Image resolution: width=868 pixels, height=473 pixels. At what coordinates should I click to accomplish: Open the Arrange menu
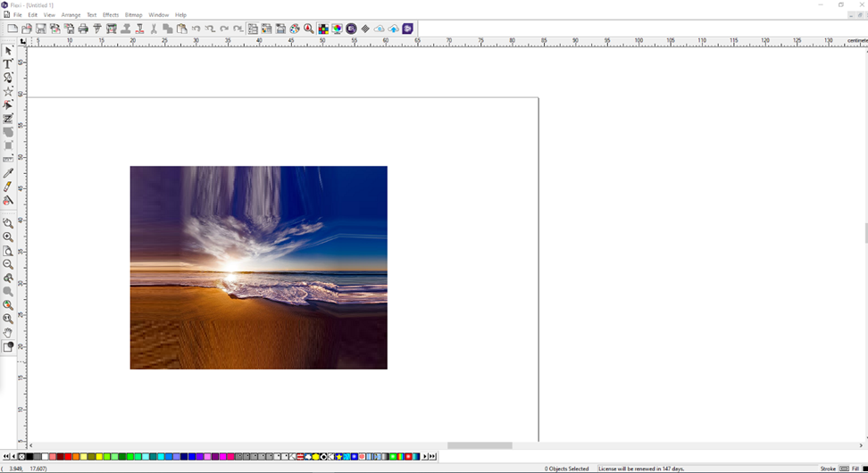(71, 15)
